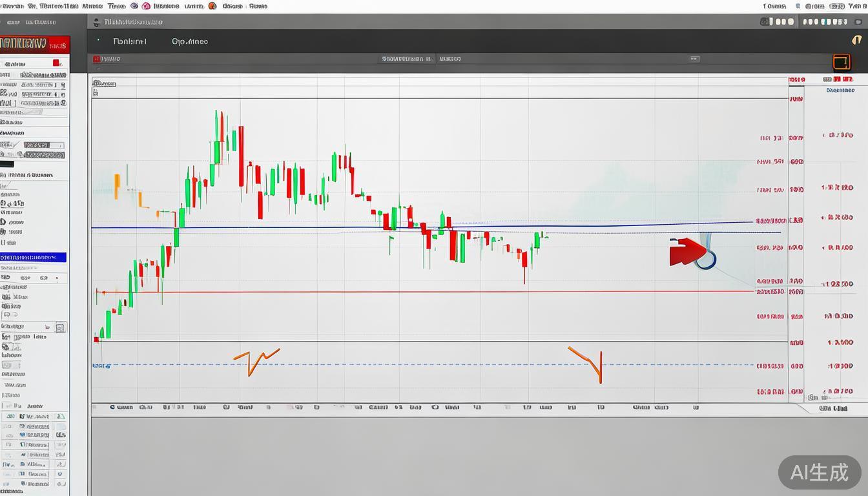The width and height of the screenshot is (868, 496).
Task: Toggle the checkbox in the last left panel row
Action: 61,483
